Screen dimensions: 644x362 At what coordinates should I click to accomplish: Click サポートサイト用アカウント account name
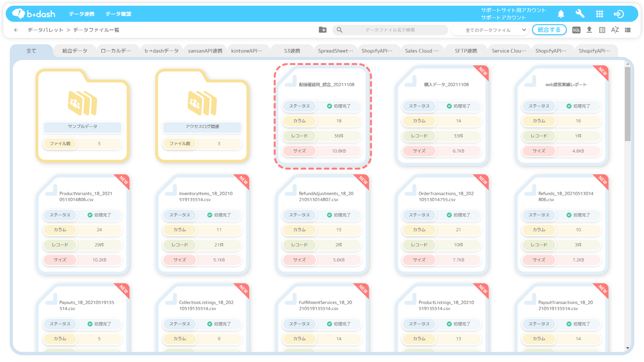(514, 10)
